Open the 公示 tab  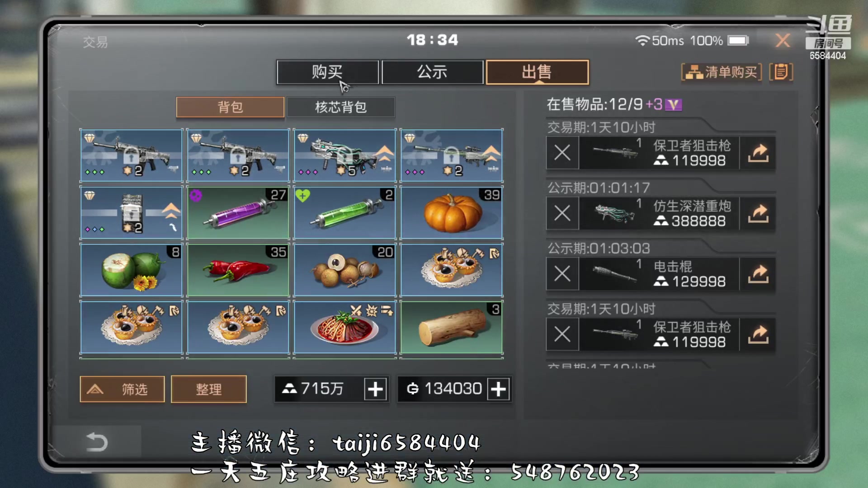click(432, 72)
